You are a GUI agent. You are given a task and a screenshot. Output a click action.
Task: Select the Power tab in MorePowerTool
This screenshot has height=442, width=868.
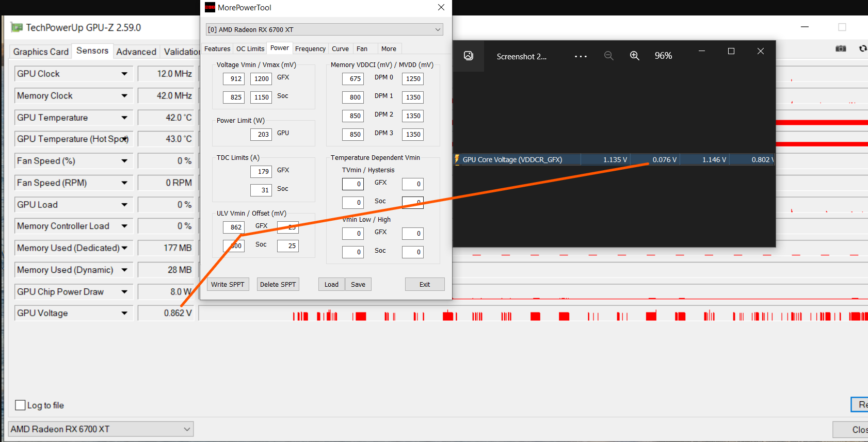pos(280,48)
